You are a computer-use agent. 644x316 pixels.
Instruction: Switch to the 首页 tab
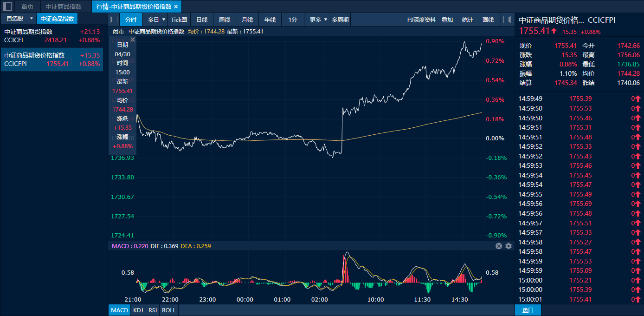click(27, 7)
